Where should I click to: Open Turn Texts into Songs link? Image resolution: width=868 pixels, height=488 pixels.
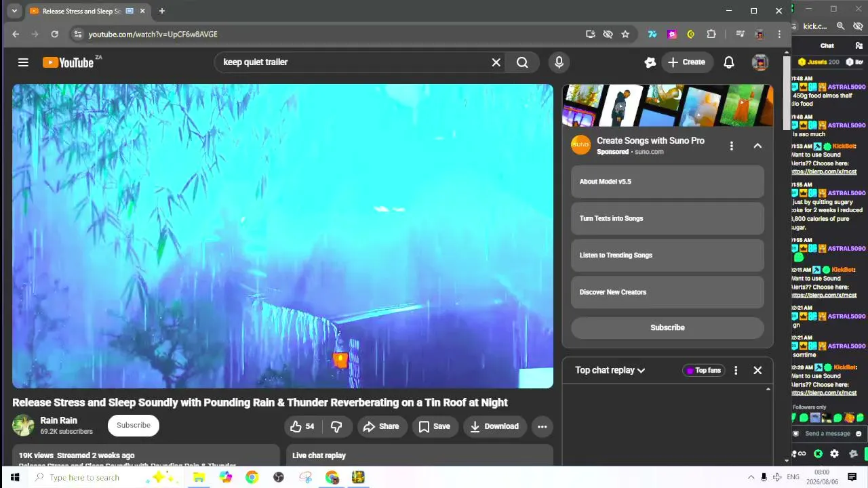(667, 218)
